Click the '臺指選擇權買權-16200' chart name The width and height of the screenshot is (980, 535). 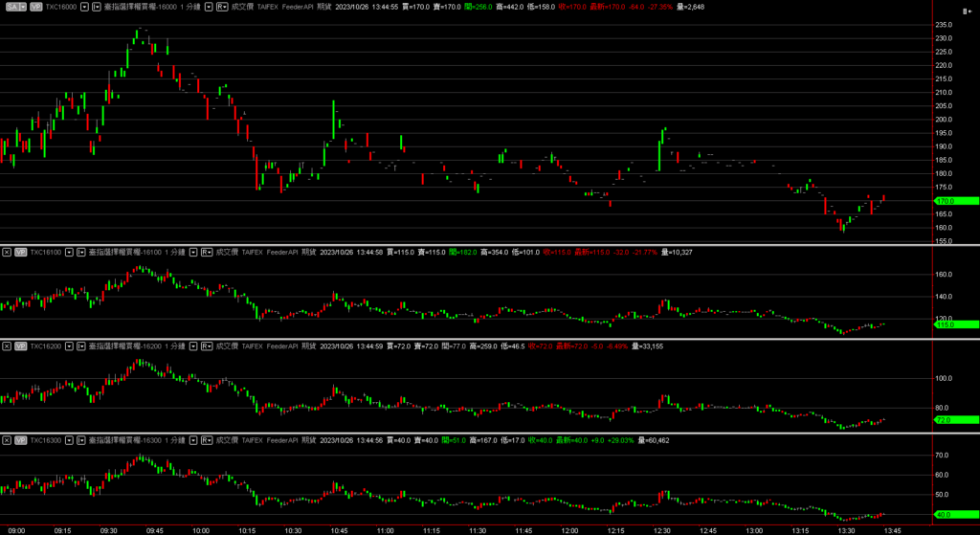click(x=125, y=346)
